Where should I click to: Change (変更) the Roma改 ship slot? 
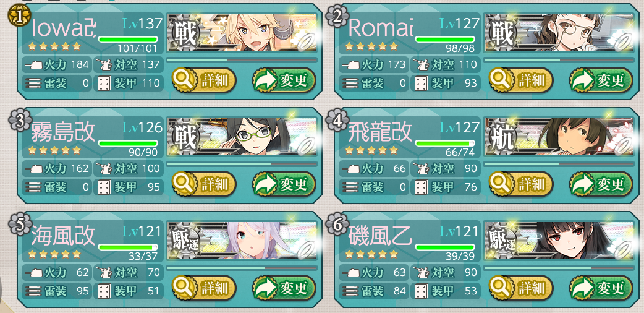click(x=601, y=80)
